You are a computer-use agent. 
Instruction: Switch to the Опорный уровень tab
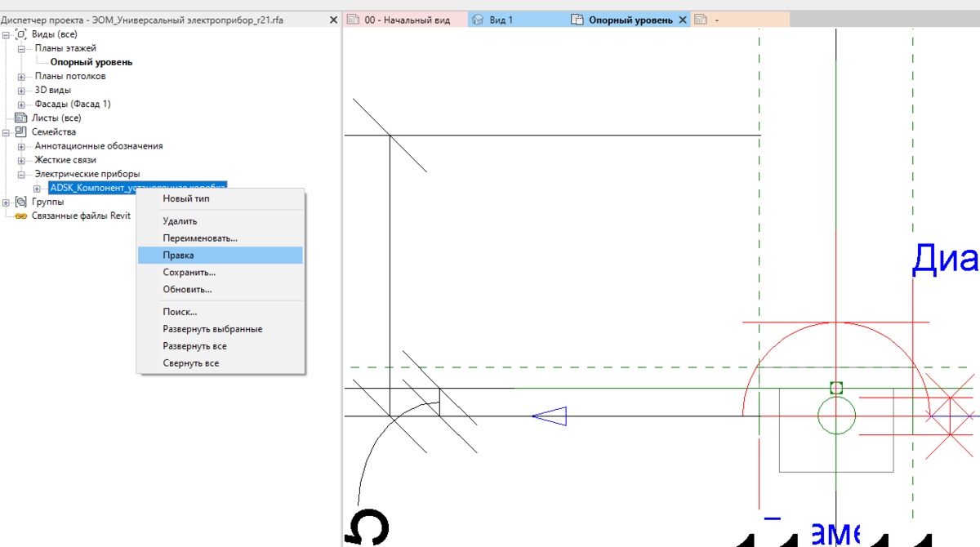pos(629,20)
